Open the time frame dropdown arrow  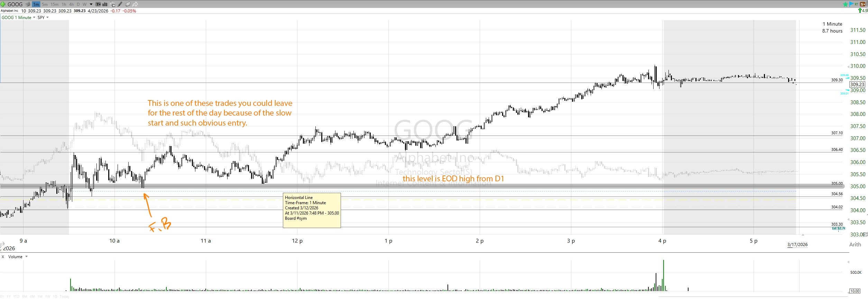tap(91, 4)
